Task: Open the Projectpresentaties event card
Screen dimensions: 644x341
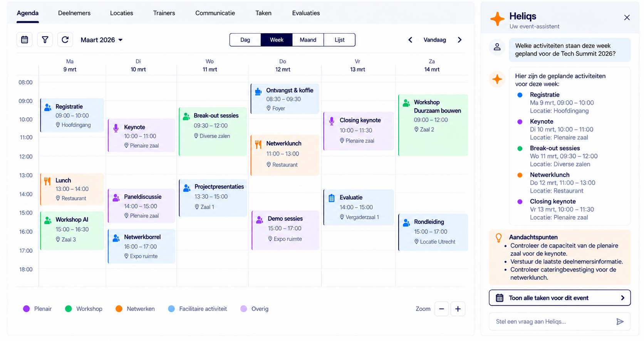Action: [213, 198]
